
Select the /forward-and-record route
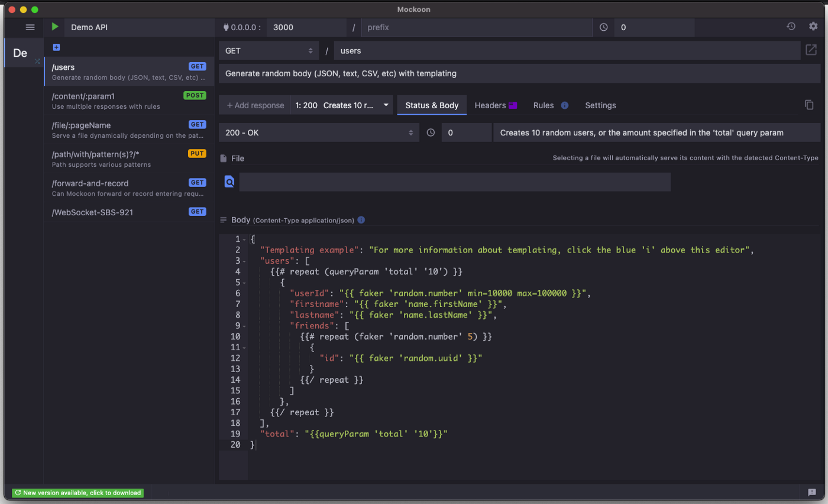click(x=129, y=188)
